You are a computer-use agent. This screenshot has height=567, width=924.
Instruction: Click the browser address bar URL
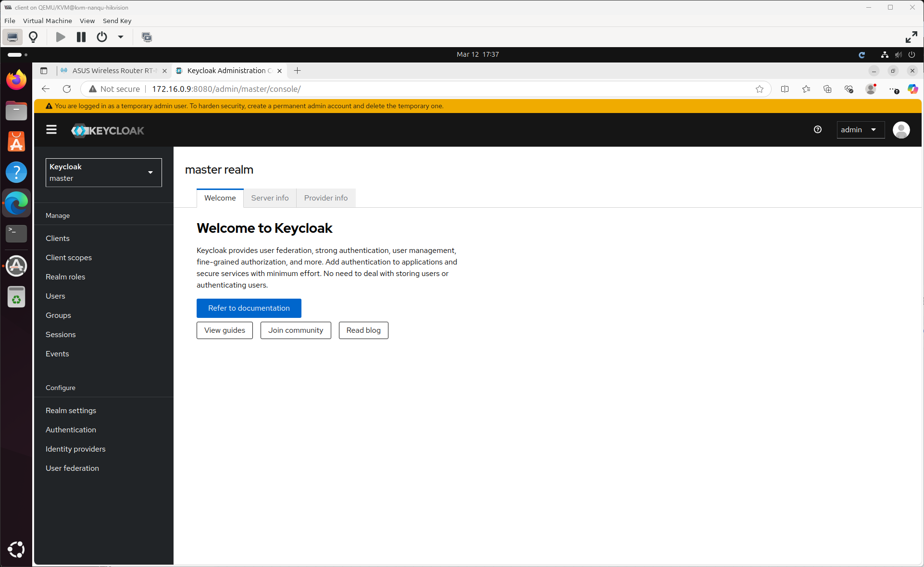226,89
